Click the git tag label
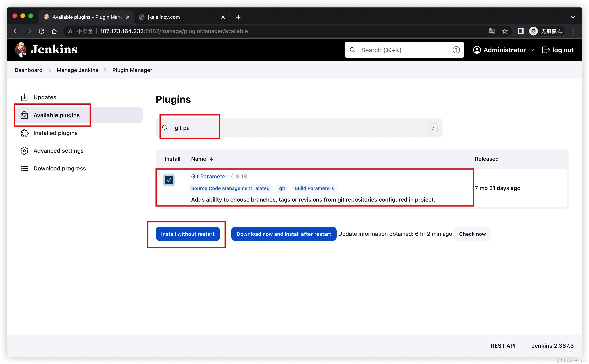589x364 pixels. [282, 188]
